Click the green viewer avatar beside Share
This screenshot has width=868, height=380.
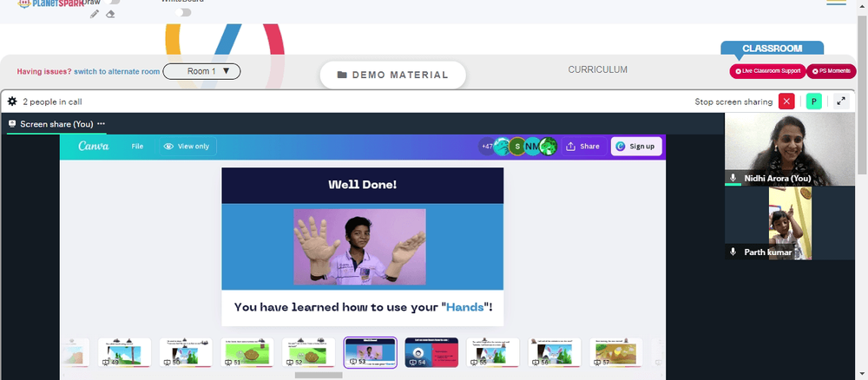click(x=548, y=146)
